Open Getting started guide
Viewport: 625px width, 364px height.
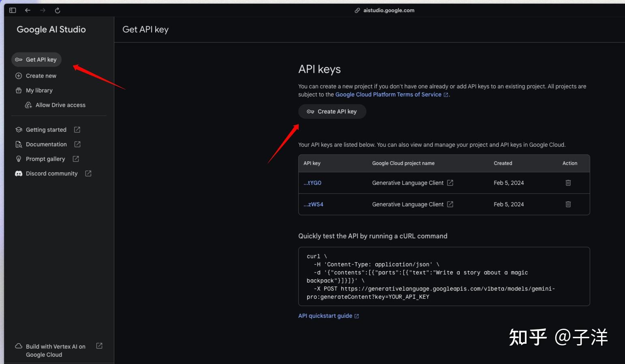46,130
